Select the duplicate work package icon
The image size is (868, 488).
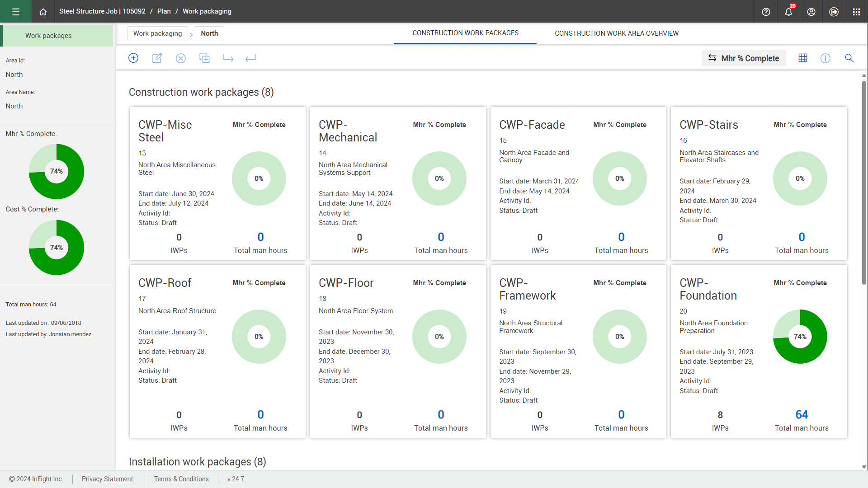click(204, 58)
